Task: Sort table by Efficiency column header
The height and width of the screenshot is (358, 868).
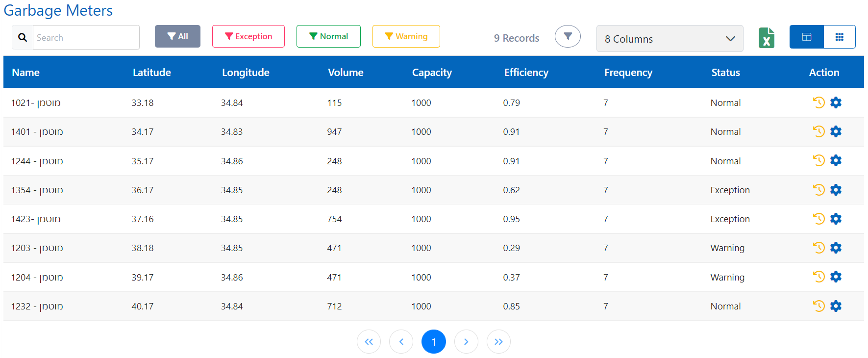Action: coord(526,73)
